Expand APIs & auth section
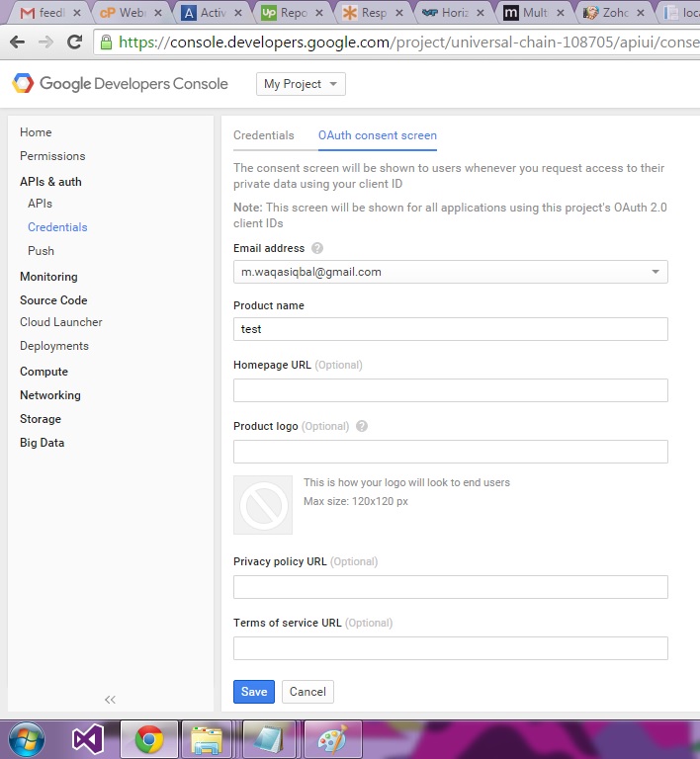The height and width of the screenshot is (759, 700). click(50, 182)
